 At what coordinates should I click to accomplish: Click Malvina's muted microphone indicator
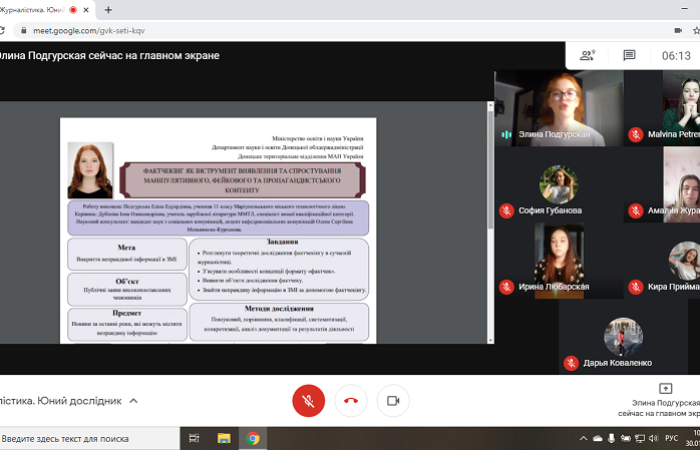(635, 134)
